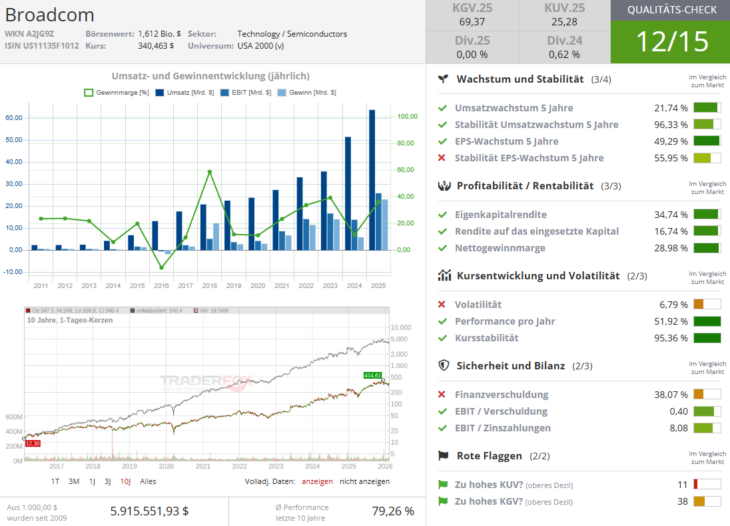Show adjusted data with 'anzeigen'
Screen dimensions: 730x526
[317, 480]
